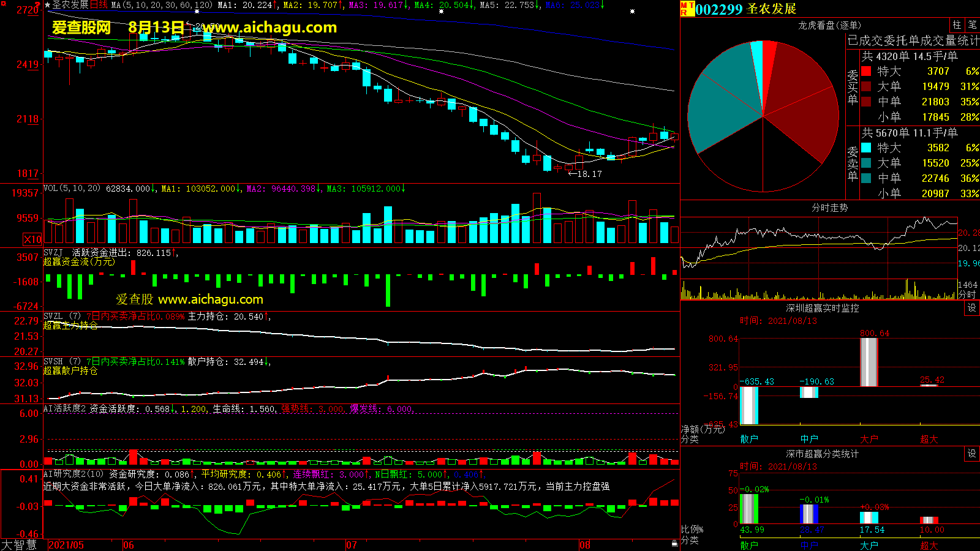Click the star icon before 圣农发展

[x=48, y=5]
